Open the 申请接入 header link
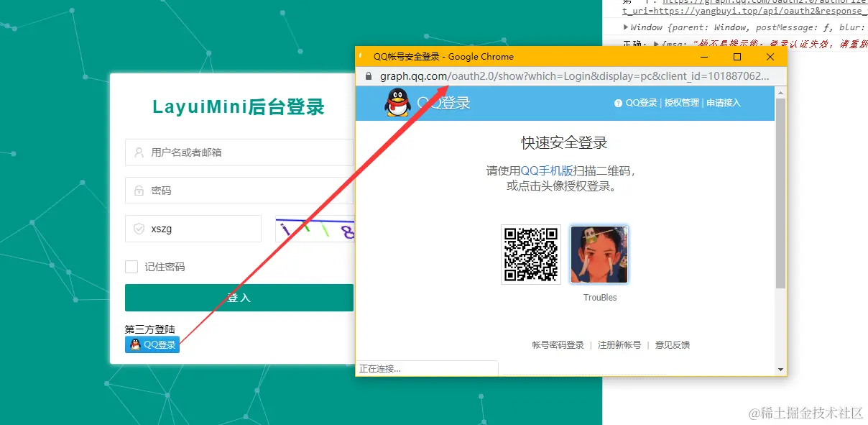868x425 pixels. pos(724,103)
